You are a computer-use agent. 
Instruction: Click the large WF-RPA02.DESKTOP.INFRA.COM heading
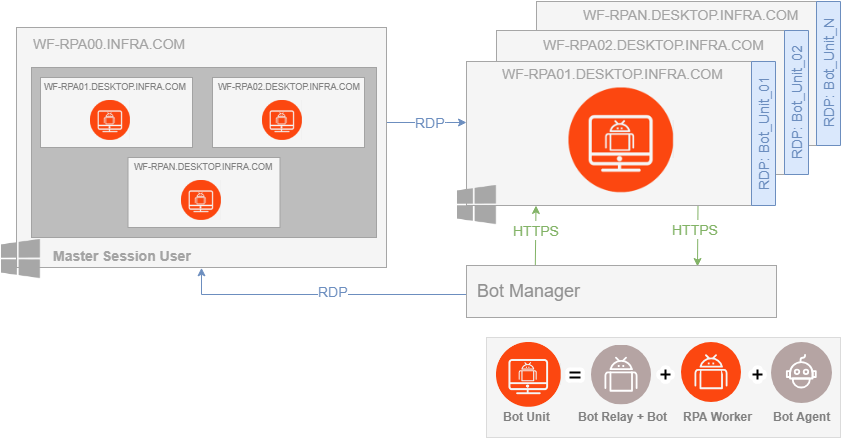[x=653, y=45]
